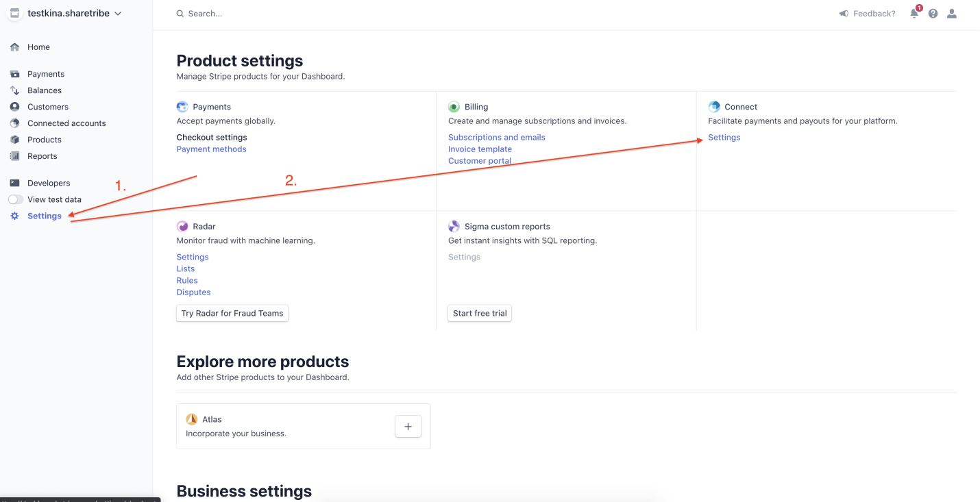Click the Payments product icon

(182, 107)
